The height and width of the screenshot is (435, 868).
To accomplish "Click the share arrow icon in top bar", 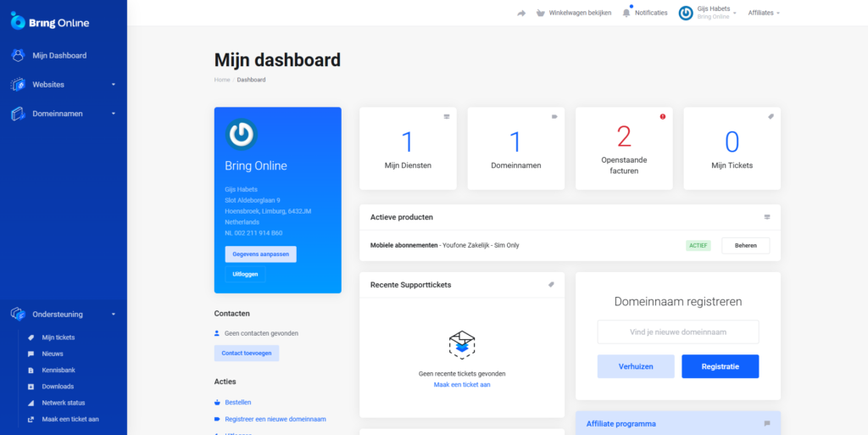I will coord(521,13).
